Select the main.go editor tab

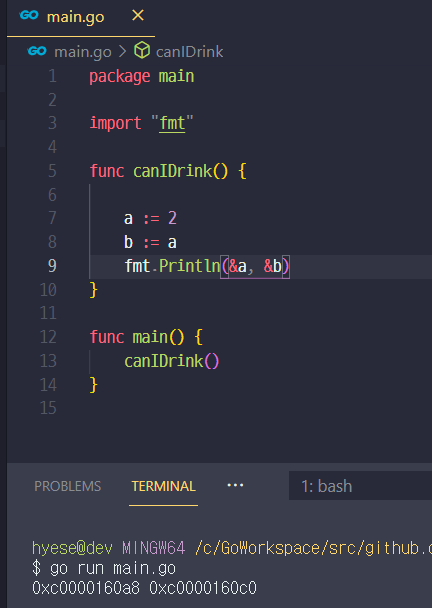point(81,18)
